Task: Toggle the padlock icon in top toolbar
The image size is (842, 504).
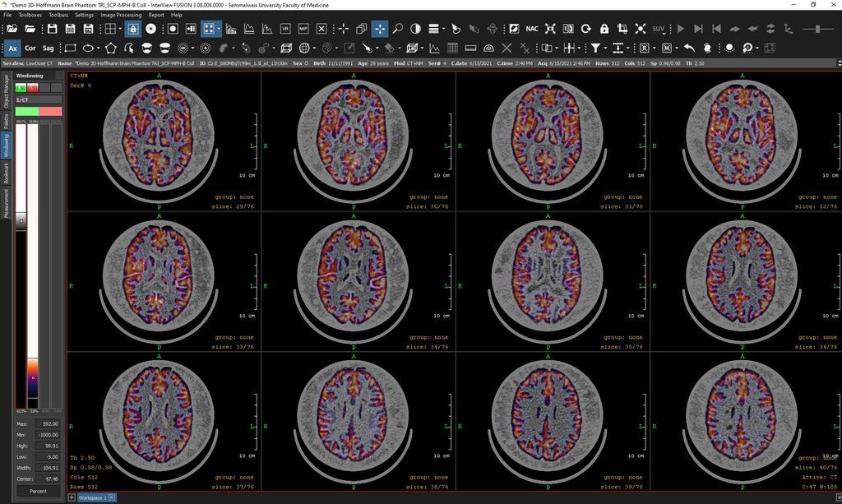Action: pyautogui.click(x=604, y=29)
